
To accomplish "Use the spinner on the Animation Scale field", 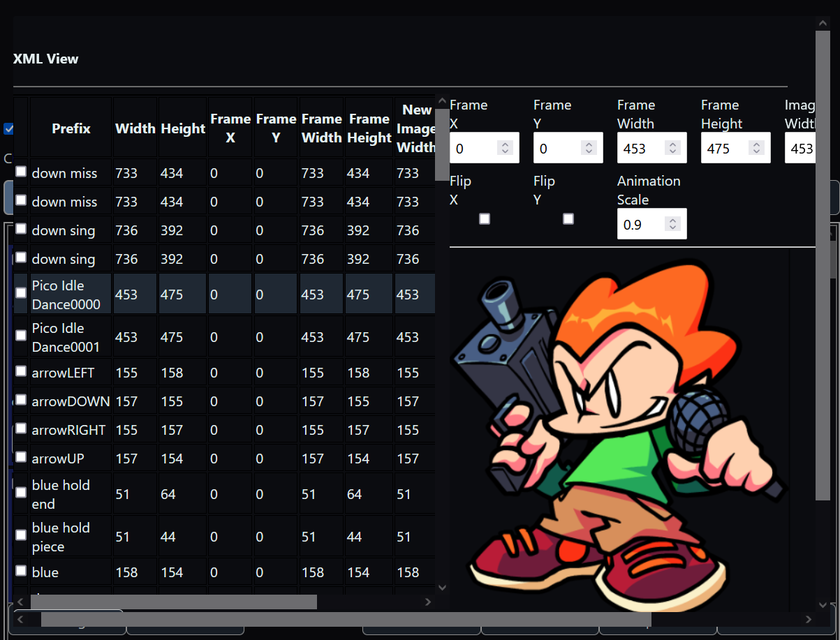I will [672, 224].
